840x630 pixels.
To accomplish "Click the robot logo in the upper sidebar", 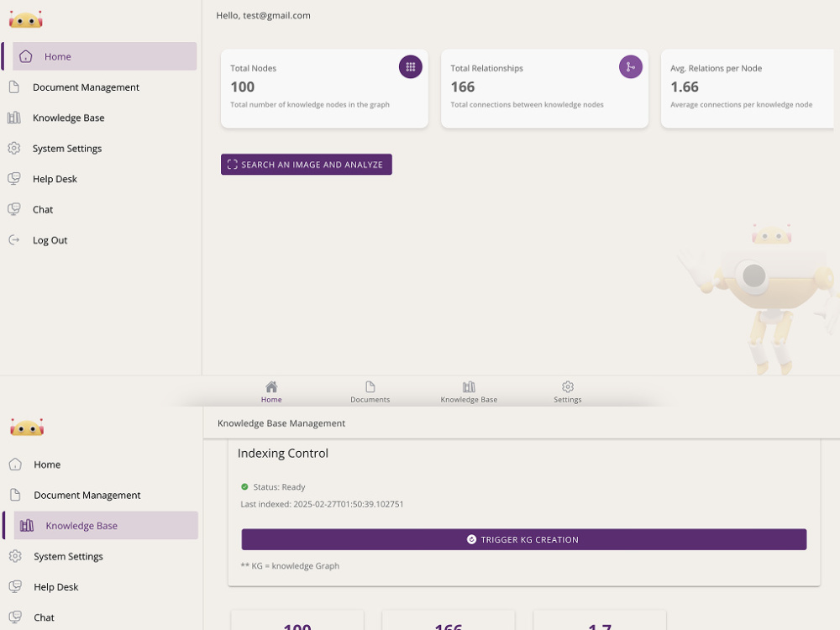I will pyautogui.click(x=26, y=20).
